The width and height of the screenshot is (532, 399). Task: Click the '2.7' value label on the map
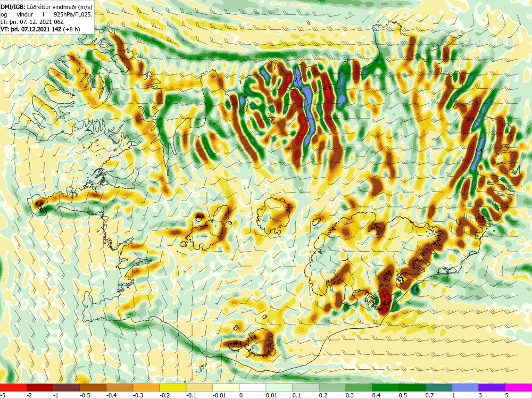point(297,79)
